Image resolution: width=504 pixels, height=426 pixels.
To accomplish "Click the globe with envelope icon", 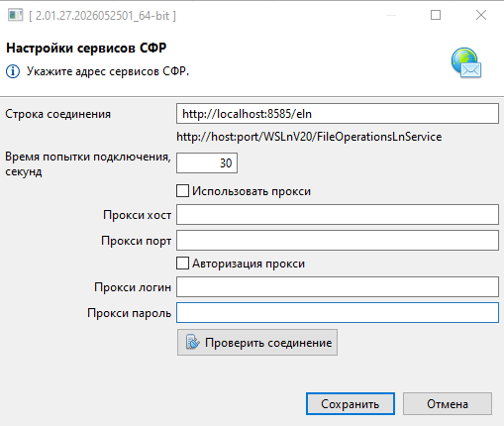I will 466,62.
